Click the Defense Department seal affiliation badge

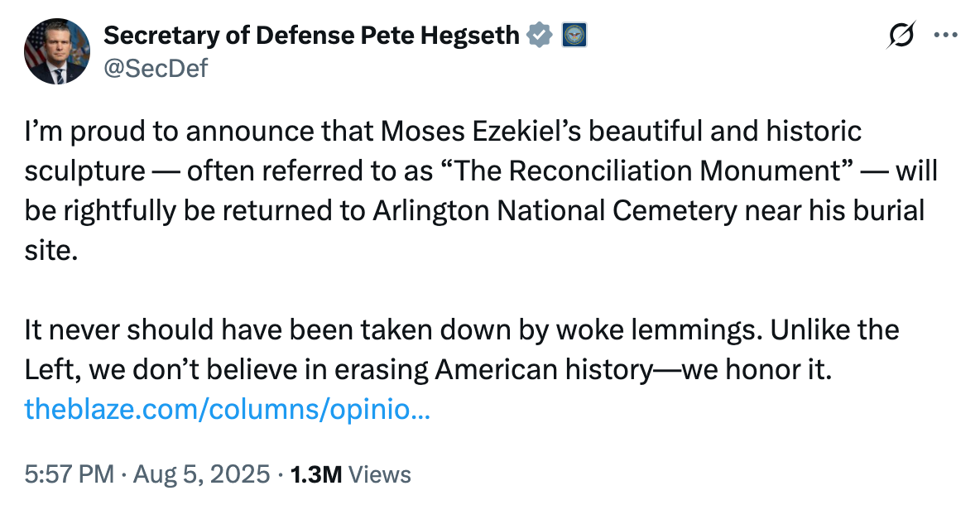point(574,36)
